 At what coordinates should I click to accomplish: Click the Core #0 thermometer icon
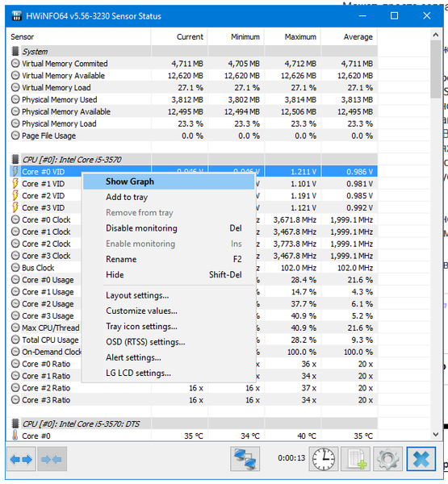(x=15, y=436)
